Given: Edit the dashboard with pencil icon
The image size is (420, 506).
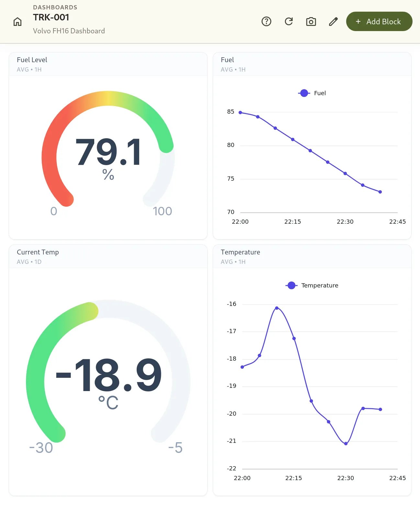Looking at the screenshot, I should coord(334,22).
